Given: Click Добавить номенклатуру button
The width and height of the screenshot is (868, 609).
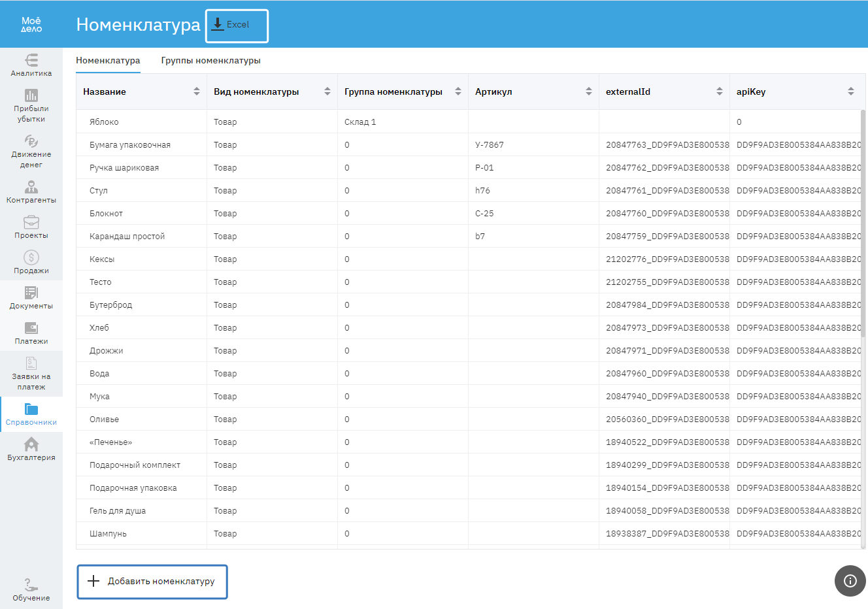Looking at the screenshot, I should pyautogui.click(x=152, y=582).
